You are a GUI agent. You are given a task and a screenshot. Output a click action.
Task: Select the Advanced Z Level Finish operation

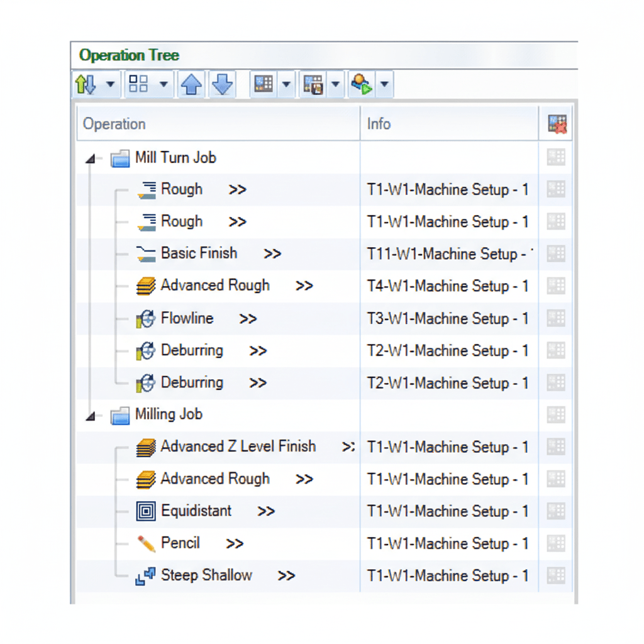[x=238, y=447]
